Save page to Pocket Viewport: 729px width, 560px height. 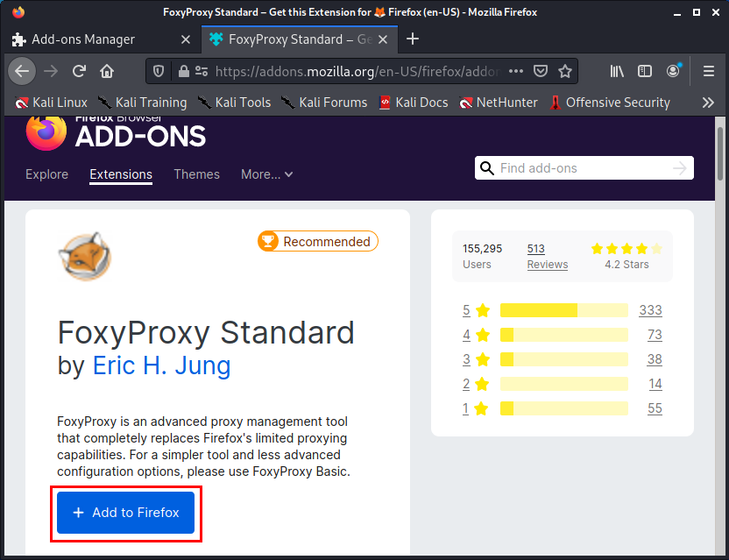pos(541,71)
